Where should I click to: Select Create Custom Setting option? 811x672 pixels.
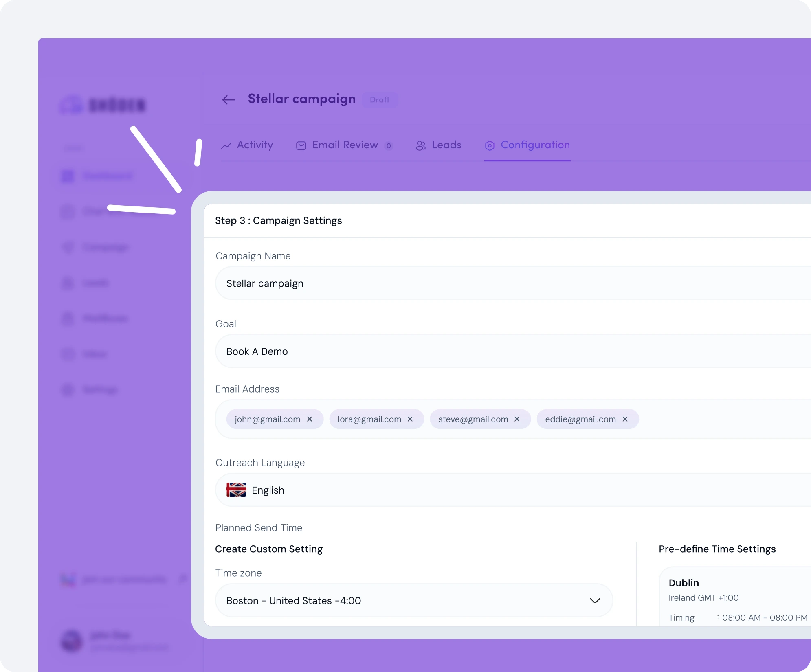click(x=268, y=549)
